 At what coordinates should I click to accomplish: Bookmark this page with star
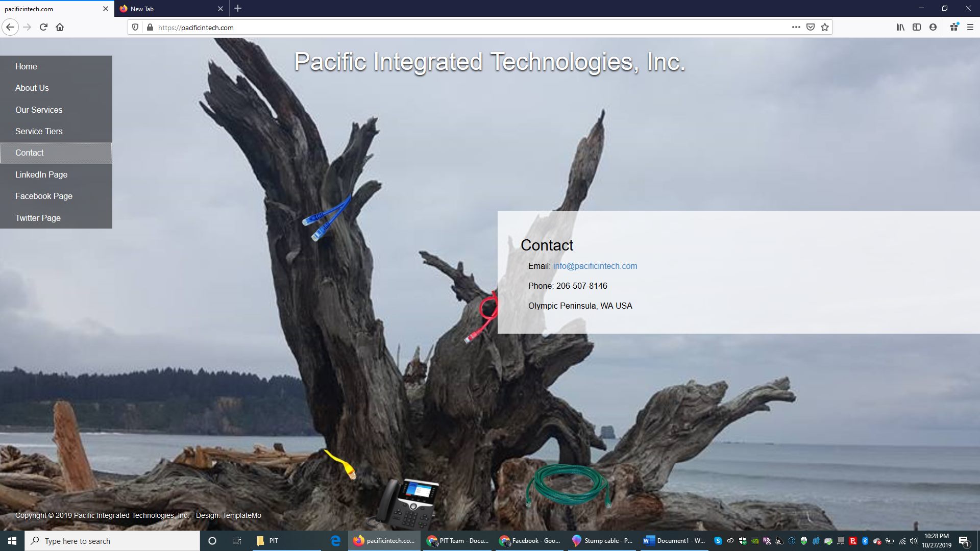(x=825, y=27)
